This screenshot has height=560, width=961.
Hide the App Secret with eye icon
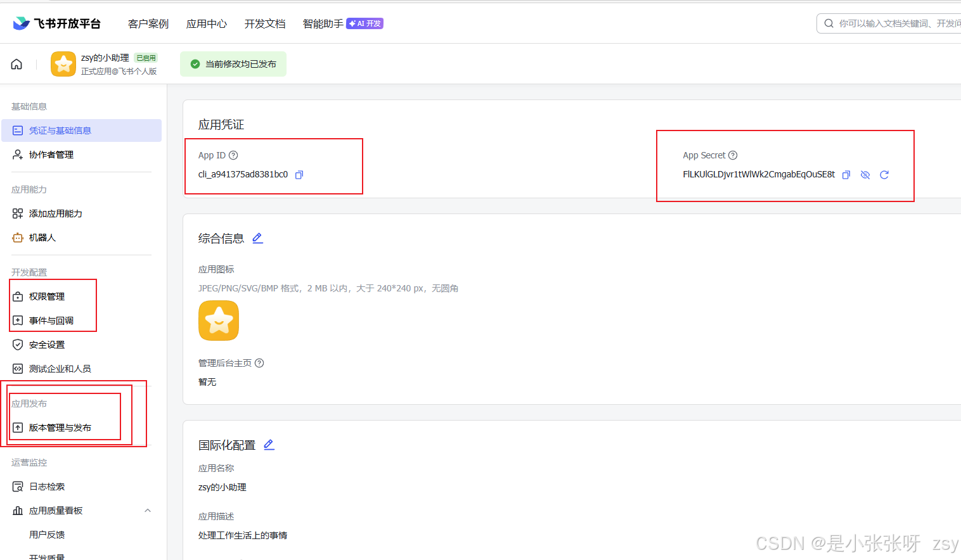tap(865, 175)
